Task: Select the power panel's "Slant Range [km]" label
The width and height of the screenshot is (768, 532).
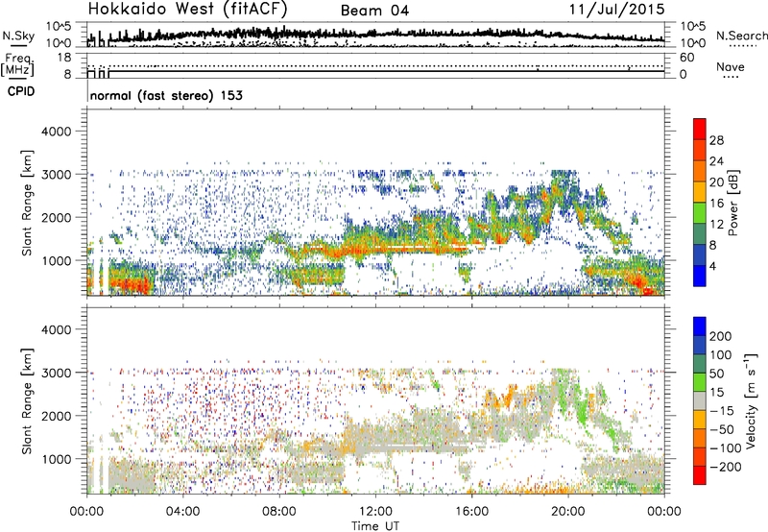Action: pos(27,203)
